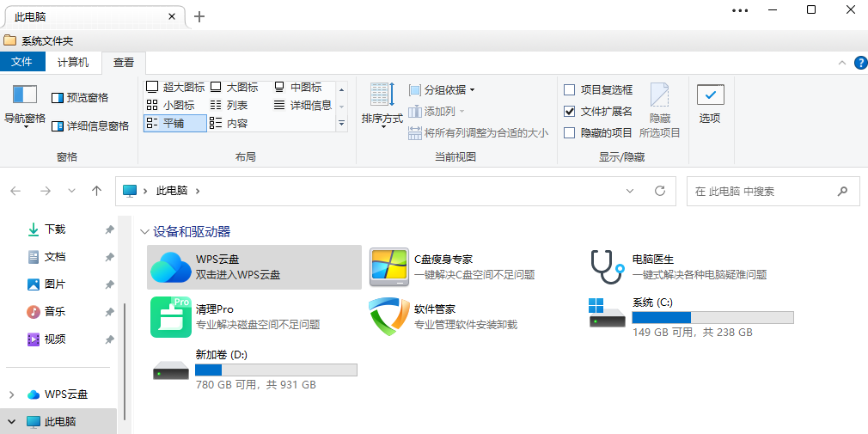868x434 pixels.
Task: Choose 内容 layout
Action: click(229, 124)
